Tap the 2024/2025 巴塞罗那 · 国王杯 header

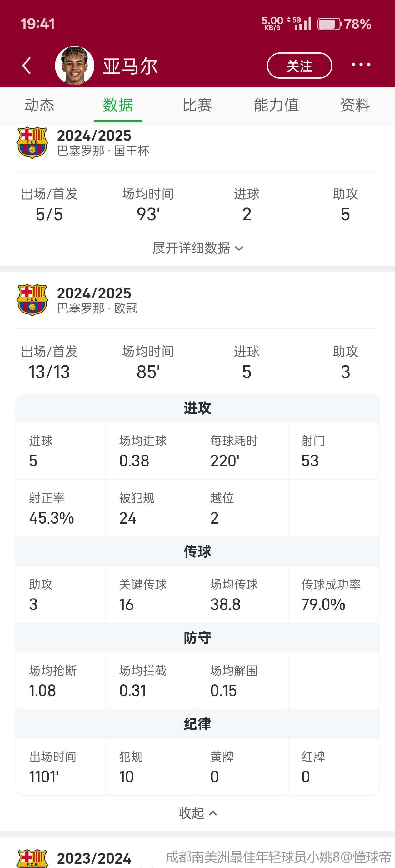coord(103,143)
